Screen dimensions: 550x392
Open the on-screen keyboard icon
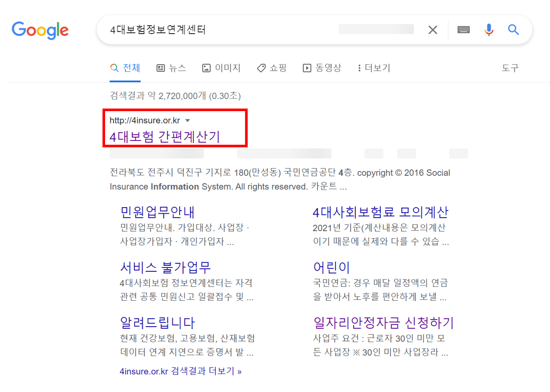point(463,30)
